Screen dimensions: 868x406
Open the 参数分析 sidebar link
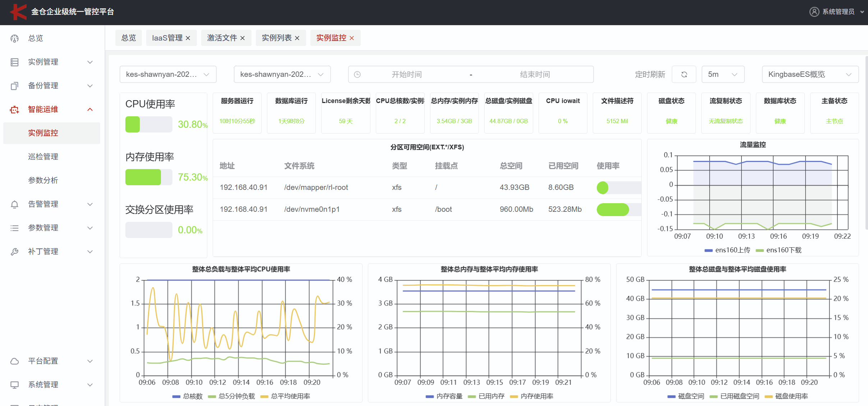tap(43, 181)
